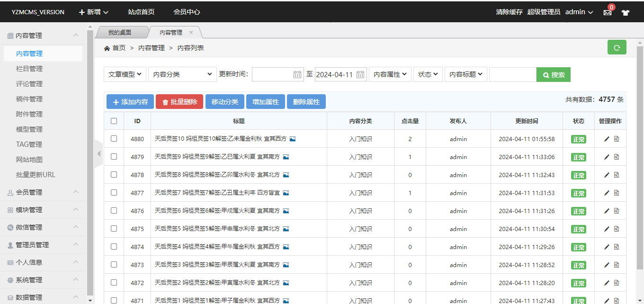Click preview document icon for ID 4878
Image resolution: width=644 pixels, height=304 pixels.
tap(617, 175)
